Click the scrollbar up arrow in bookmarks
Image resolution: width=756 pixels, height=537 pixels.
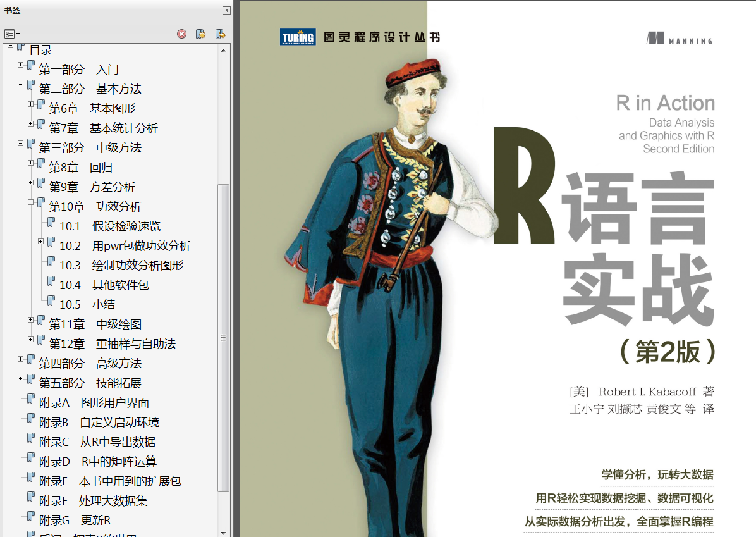tap(223, 50)
